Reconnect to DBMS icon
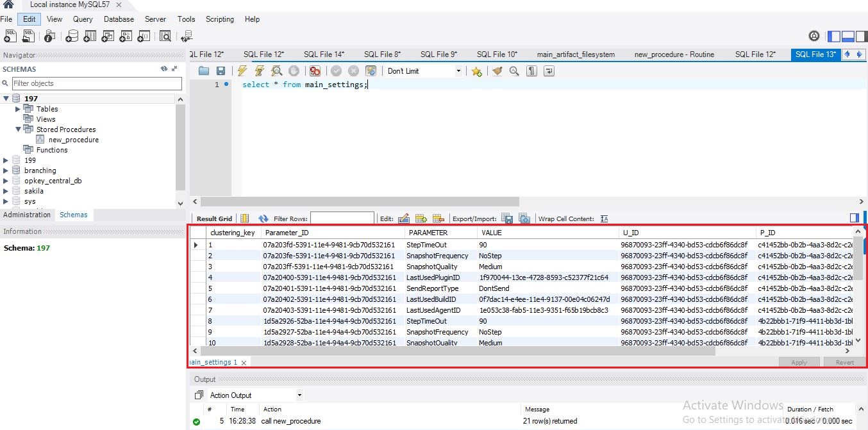The height and width of the screenshot is (430, 868). pos(186,36)
